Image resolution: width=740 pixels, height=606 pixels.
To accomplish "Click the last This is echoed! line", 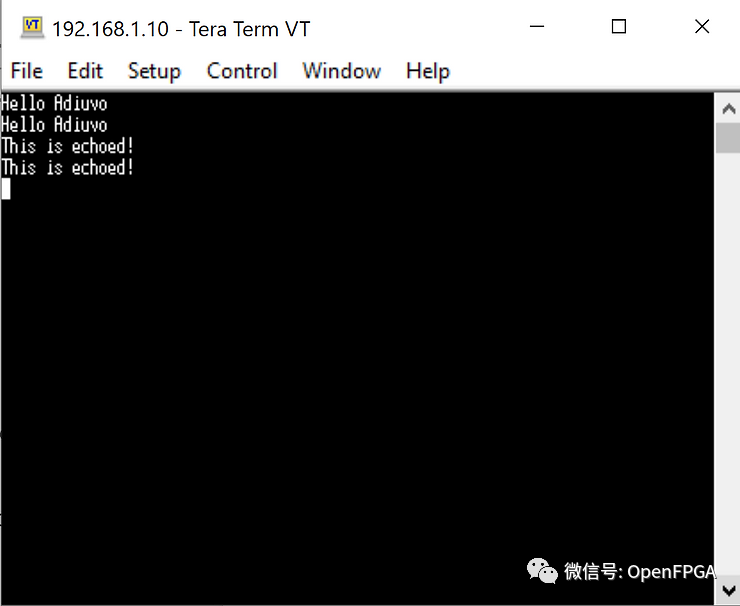I will pos(67,168).
